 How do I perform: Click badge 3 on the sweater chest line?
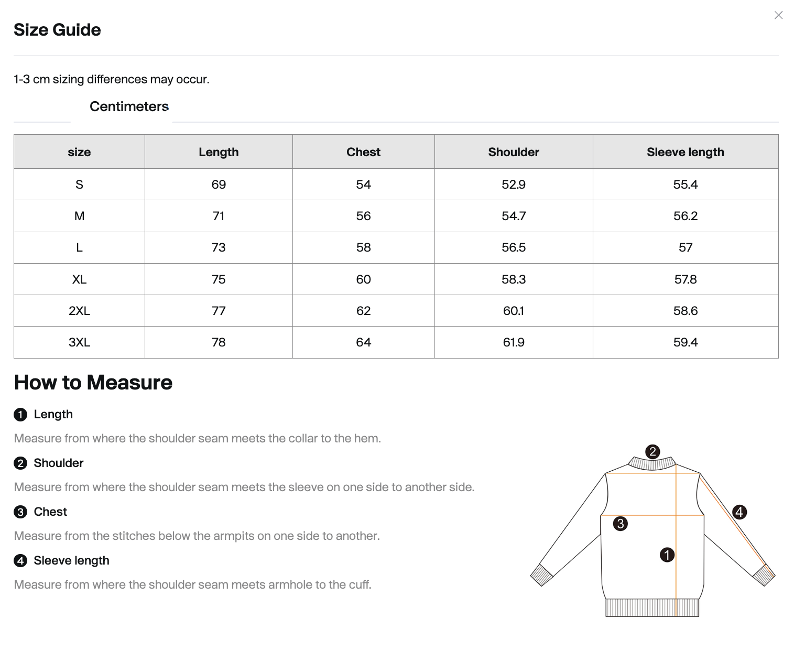[621, 523]
